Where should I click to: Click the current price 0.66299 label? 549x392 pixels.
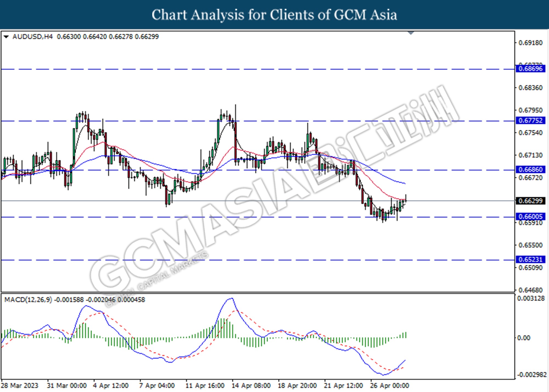click(x=530, y=201)
